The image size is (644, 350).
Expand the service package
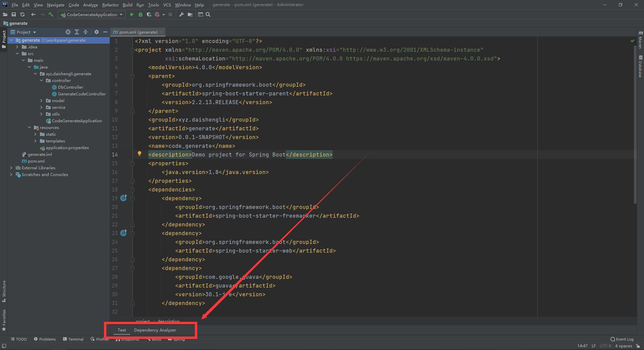[x=42, y=107]
